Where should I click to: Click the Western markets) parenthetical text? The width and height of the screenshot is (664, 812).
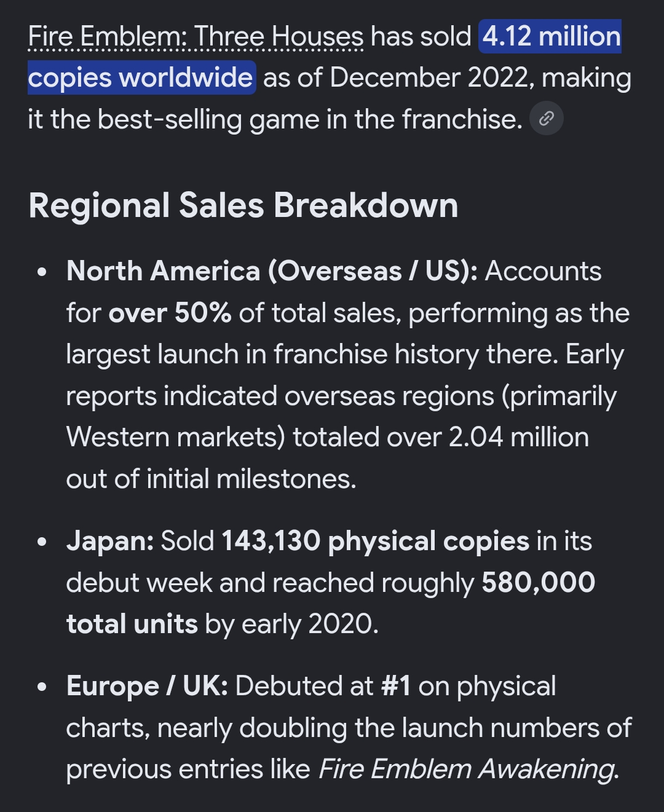pyautogui.click(x=176, y=438)
